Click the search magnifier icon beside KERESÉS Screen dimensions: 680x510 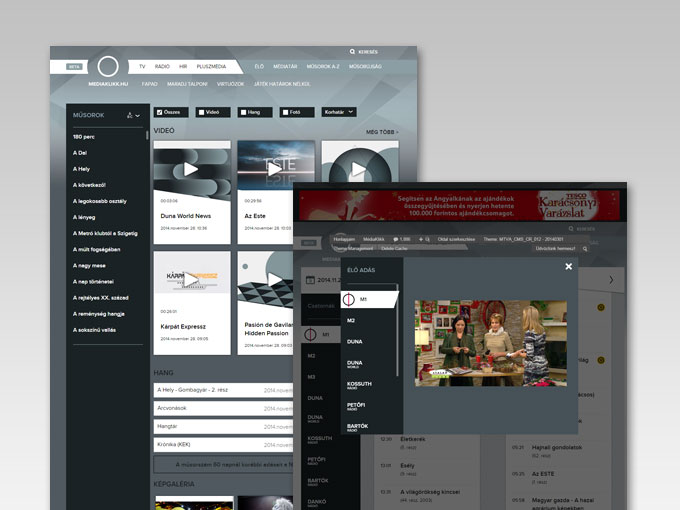[352, 52]
